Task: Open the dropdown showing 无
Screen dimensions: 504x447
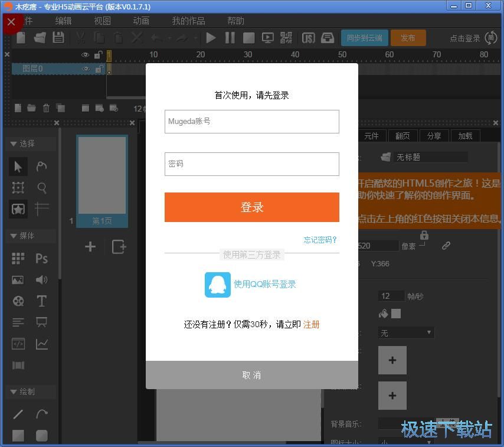Action: 405,333
